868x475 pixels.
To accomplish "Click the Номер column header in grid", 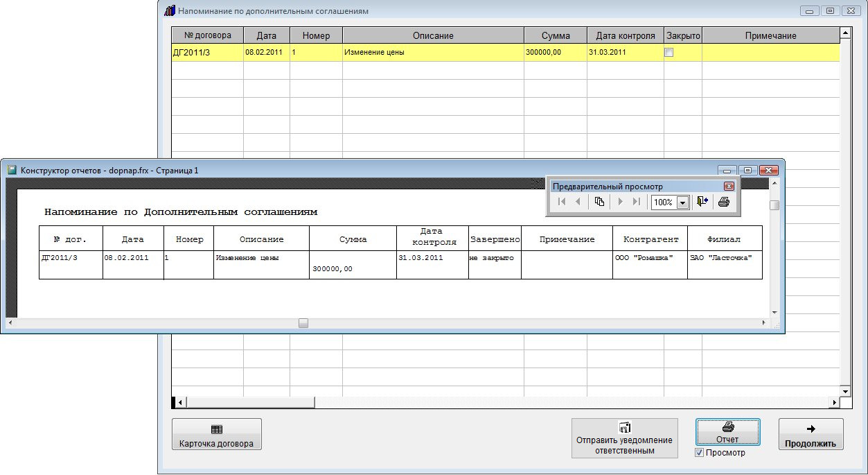I will click(x=316, y=35).
